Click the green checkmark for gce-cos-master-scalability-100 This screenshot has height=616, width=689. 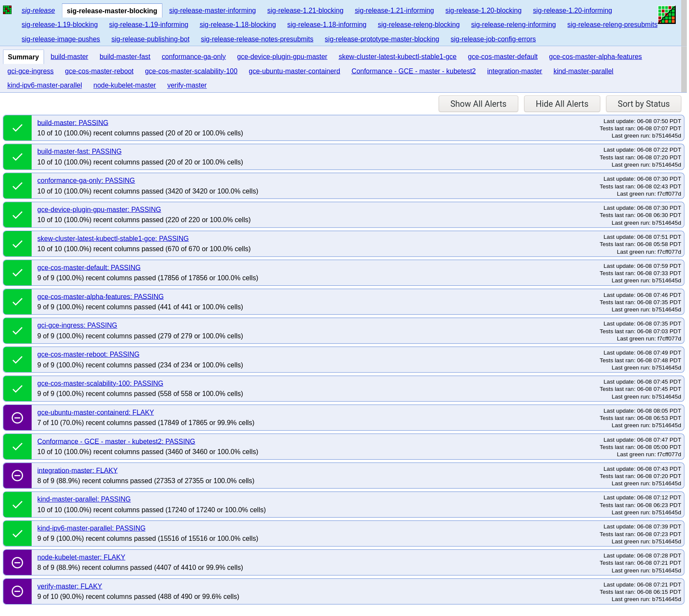click(x=18, y=389)
